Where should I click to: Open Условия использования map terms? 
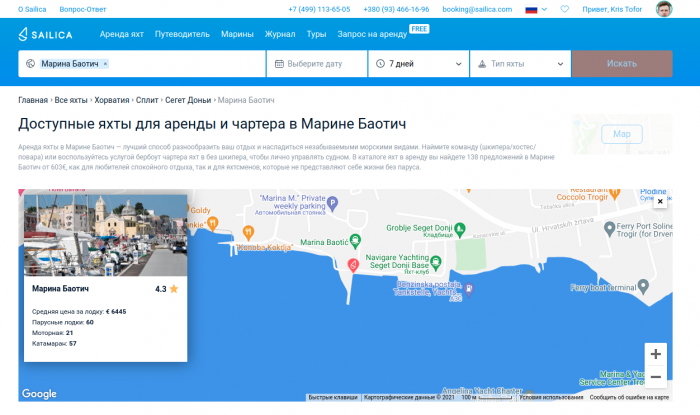coord(551,397)
